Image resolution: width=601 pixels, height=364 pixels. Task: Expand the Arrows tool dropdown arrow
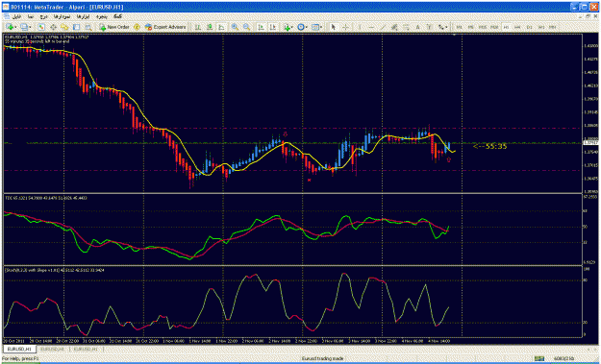coord(446,27)
